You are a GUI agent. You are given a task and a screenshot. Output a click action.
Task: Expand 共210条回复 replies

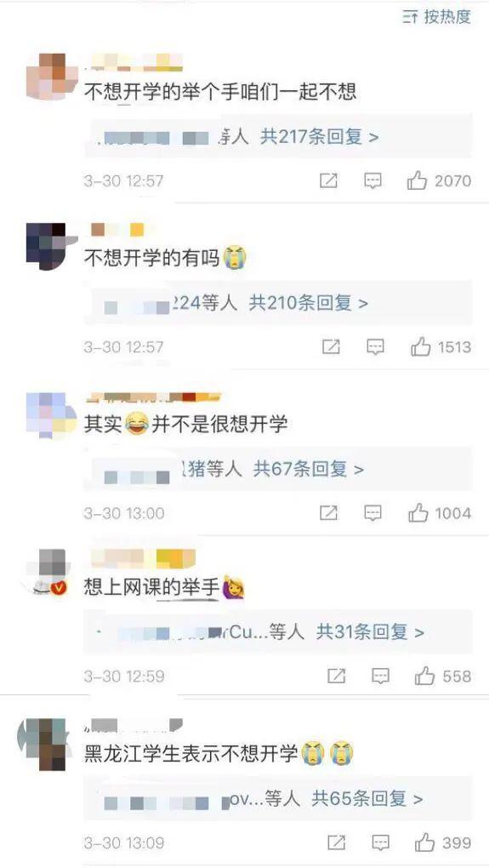308,303
